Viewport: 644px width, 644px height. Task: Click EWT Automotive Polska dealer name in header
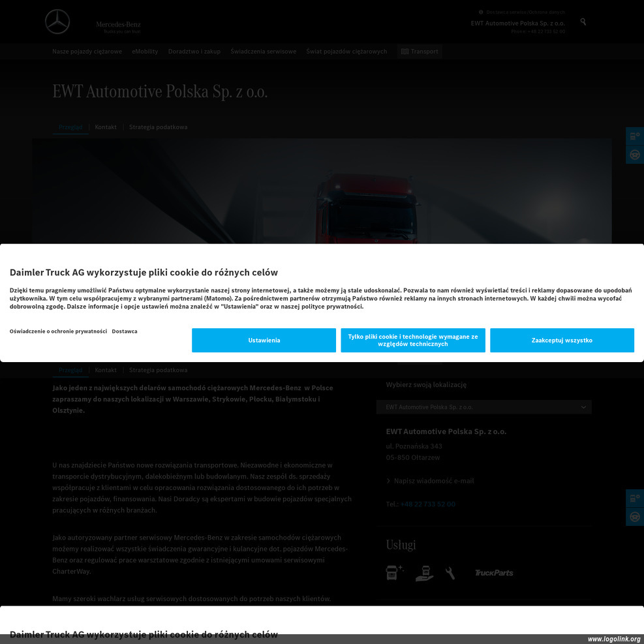click(517, 23)
